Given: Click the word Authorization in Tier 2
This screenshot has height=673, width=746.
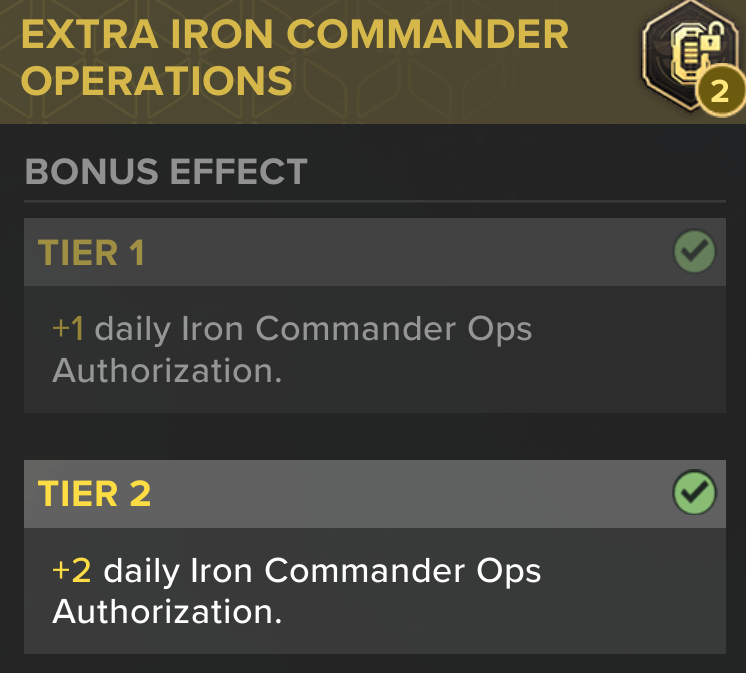Looking at the screenshot, I should (167, 612).
